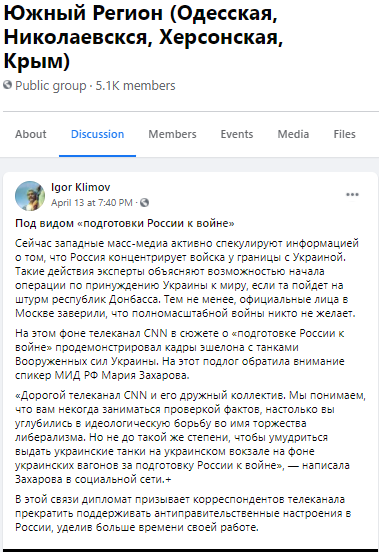Click paragraph starting Сейчас западные масс-медиа
Viewport: 379px width, 552px height.
(x=187, y=278)
